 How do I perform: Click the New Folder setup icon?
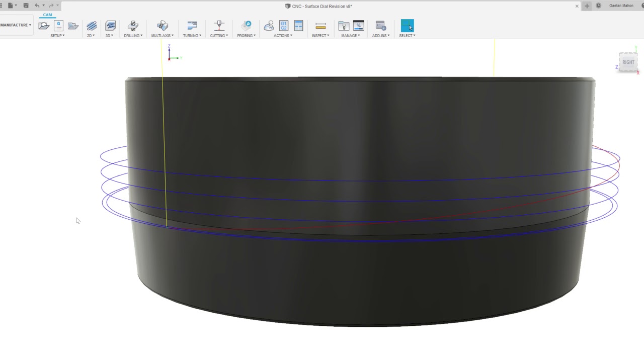73,26
